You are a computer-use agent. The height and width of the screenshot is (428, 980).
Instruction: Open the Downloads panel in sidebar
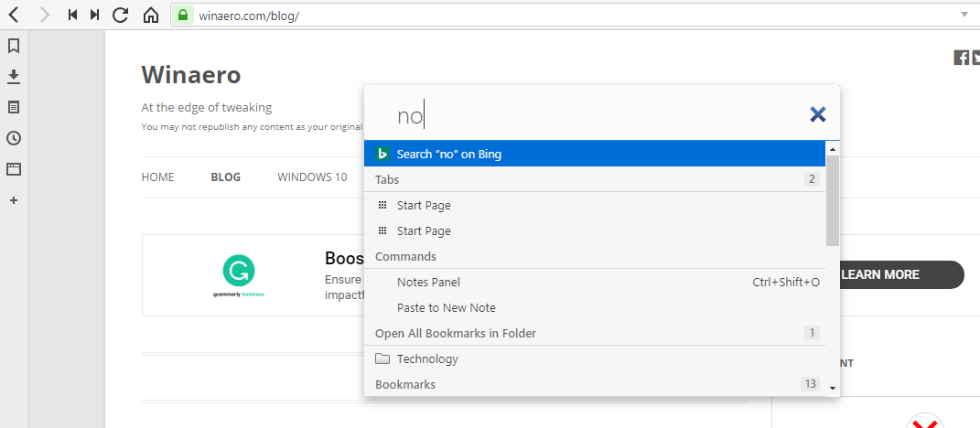(13, 76)
